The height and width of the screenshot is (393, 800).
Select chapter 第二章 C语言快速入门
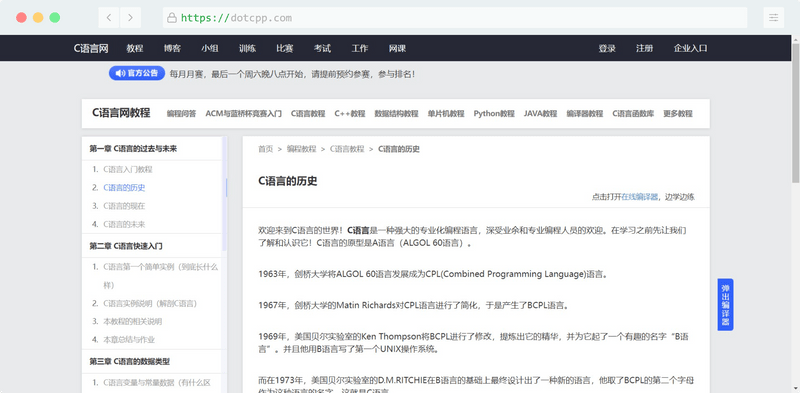[126, 246]
